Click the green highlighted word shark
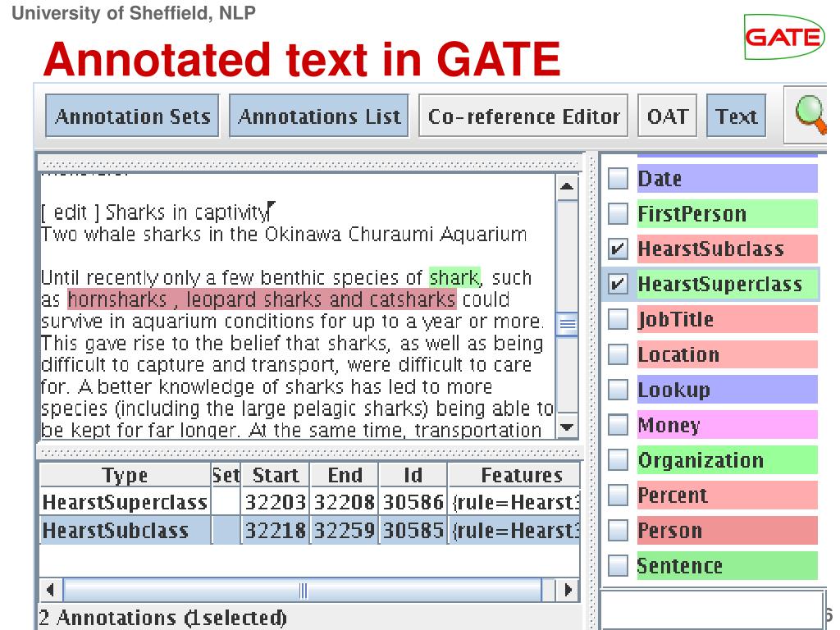The width and height of the screenshot is (840, 630). (454, 277)
